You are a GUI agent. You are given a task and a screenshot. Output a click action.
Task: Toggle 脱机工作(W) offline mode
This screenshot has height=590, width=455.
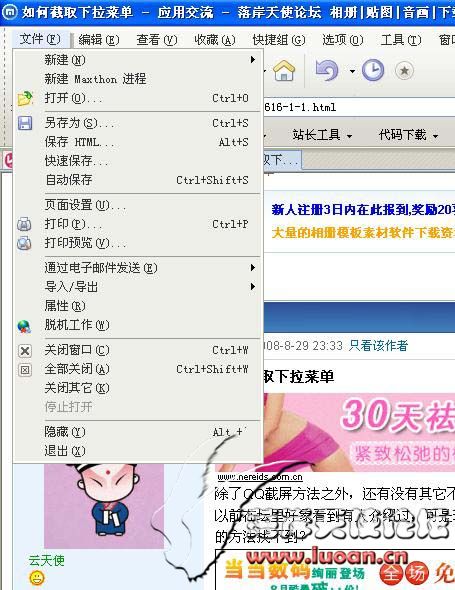pyautogui.click(x=137, y=325)
